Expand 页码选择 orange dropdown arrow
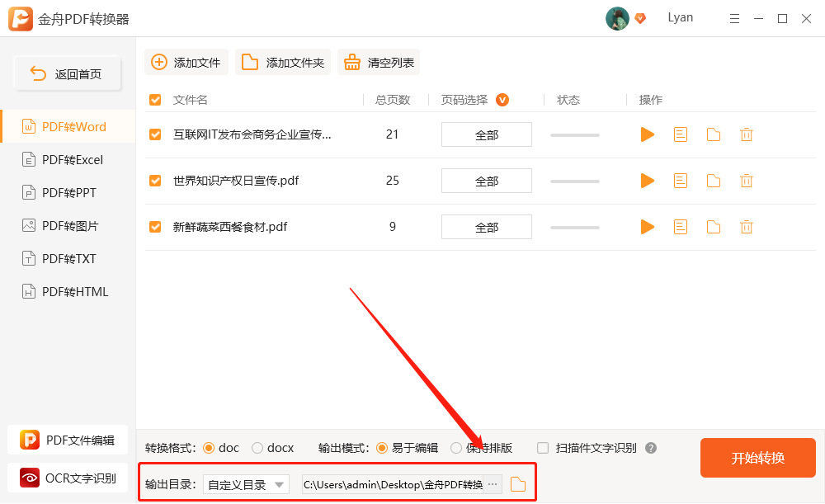Image resolution: width=825 pixels, height=504 pixels. tap(502, 100)
